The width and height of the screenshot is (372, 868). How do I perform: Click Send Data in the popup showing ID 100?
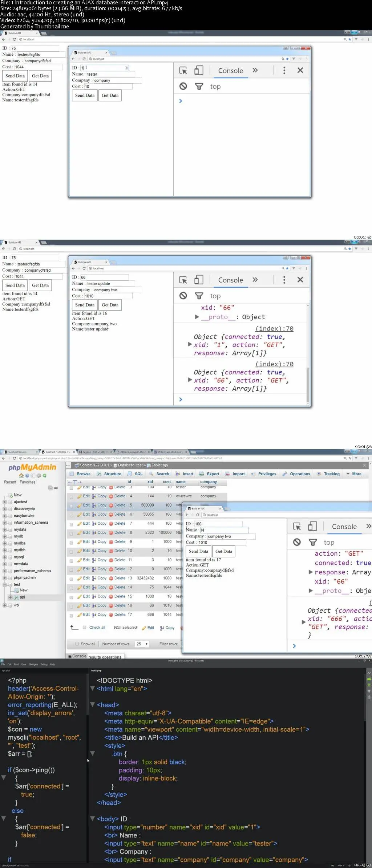pos(198,551)
